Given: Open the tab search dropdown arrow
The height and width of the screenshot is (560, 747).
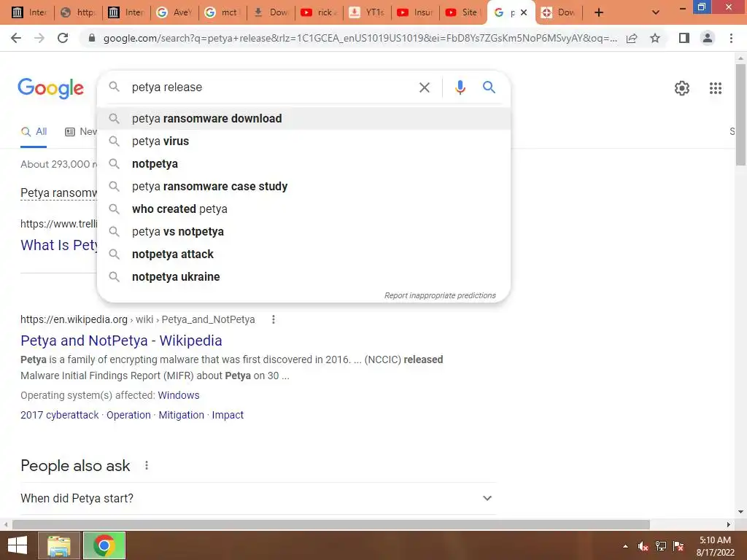Looking at the screenshot, I should (656, 12).
